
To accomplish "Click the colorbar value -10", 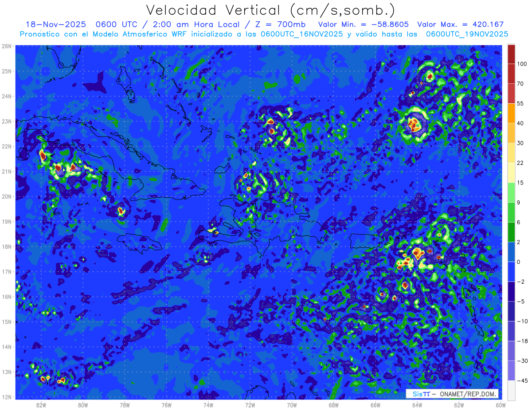I will click(522, 321).
